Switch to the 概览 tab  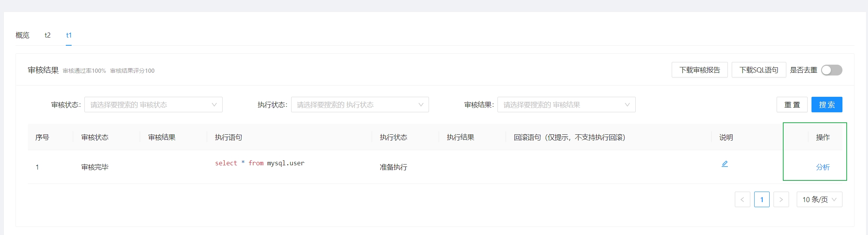pyautogui.click(x=22, y=35)
